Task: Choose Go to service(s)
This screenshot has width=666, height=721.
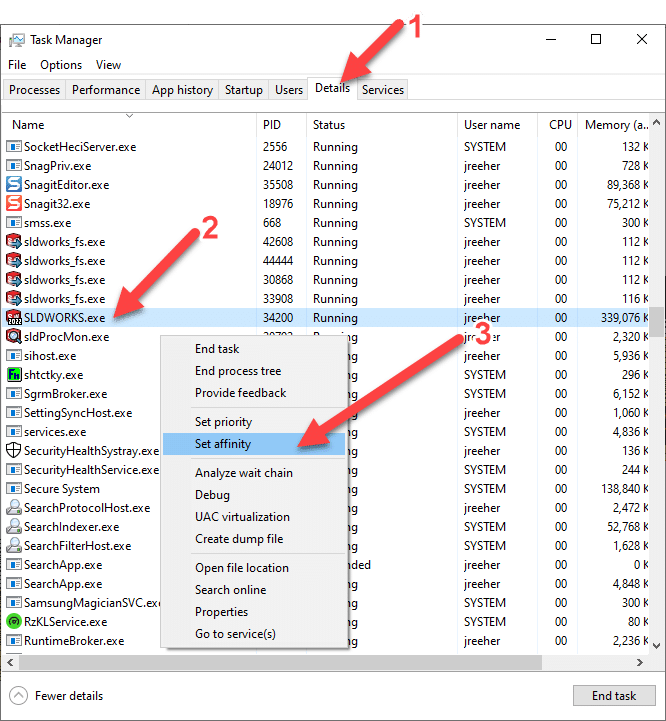Action: [x=254, y=634]
